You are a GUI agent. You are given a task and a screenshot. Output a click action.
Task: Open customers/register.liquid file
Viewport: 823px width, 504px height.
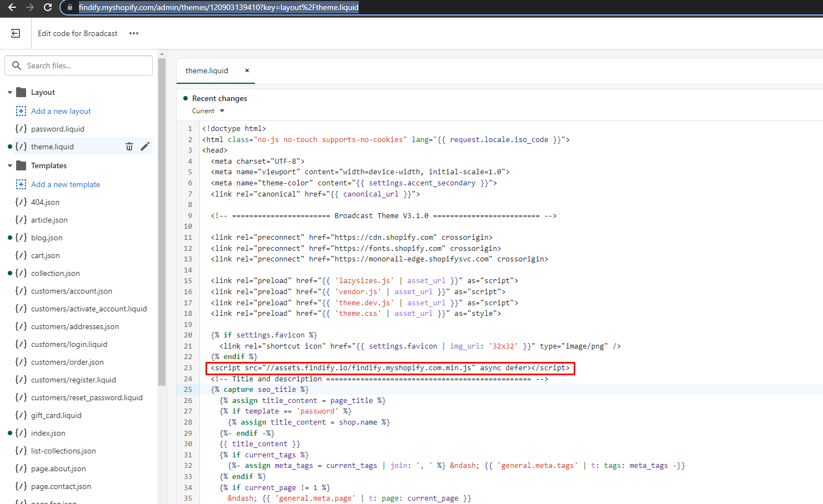tap(73, 380)
